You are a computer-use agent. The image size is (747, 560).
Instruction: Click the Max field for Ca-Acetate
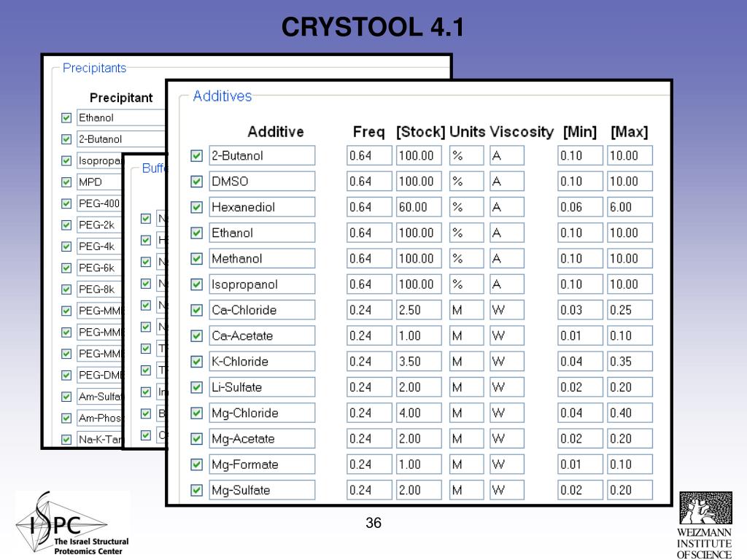(630, 335)
